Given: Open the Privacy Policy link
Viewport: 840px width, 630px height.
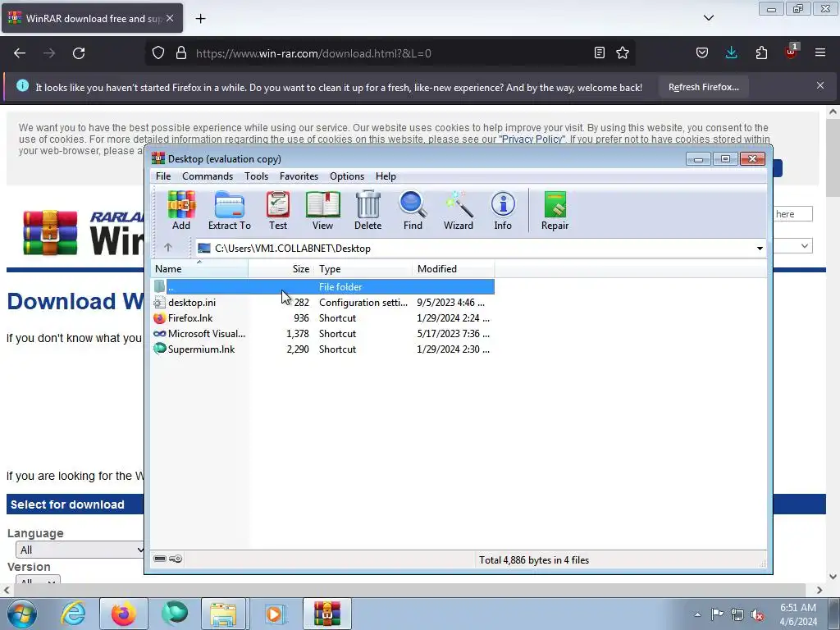Looking at the screenshot, I should click(532, 139).
